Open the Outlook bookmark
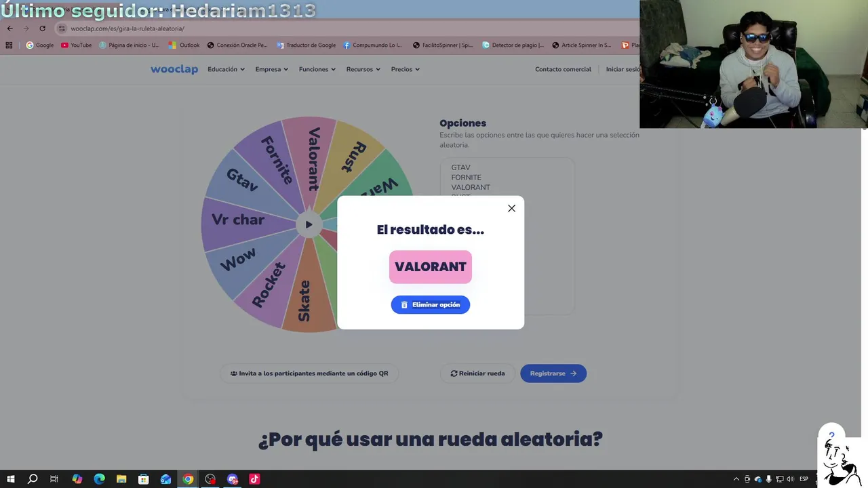868x488 pixels. coord(184,45)
